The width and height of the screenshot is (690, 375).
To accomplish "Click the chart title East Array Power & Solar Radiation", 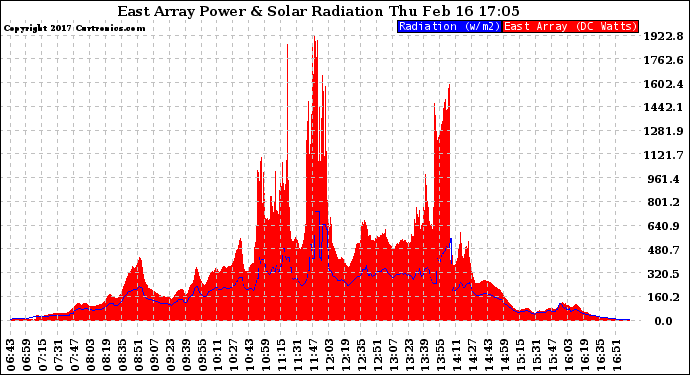I will (x=250, y=11).
